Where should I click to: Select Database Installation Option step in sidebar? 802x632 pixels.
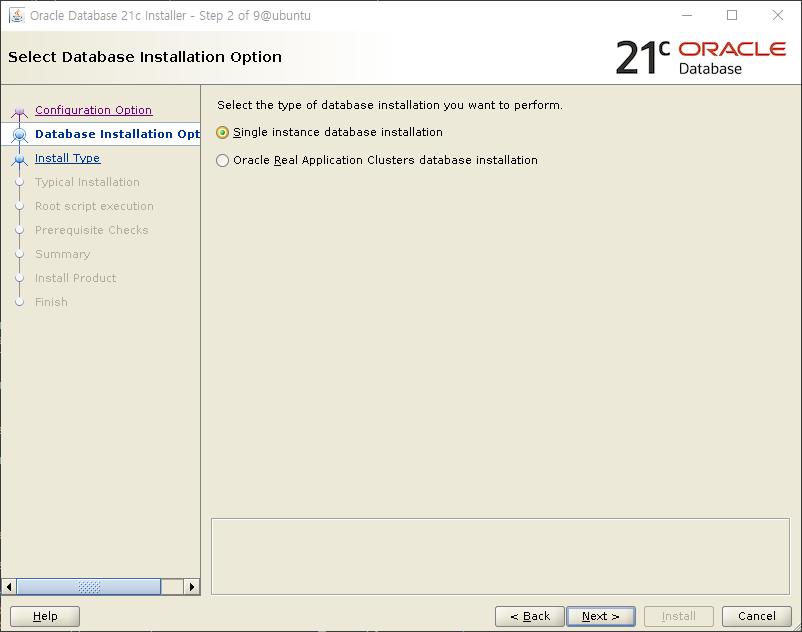tap(117, 134)
